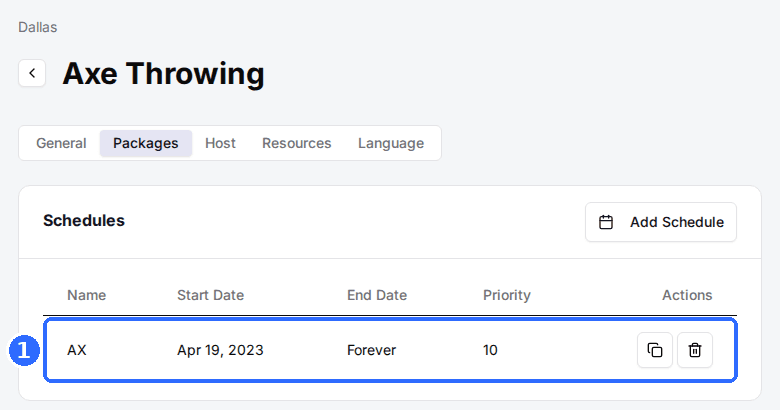The width and height of the screenshot is (780, 410).
Task: Select the Apr 19, 2023 start date cell
Action: tap(220, 350)
